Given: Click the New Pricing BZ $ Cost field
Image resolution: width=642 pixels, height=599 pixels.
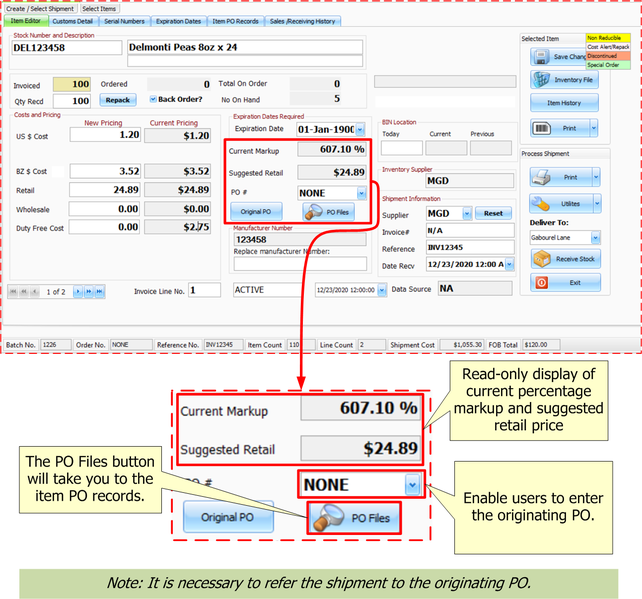Looking at the screenshot, I should coord(105,171).
